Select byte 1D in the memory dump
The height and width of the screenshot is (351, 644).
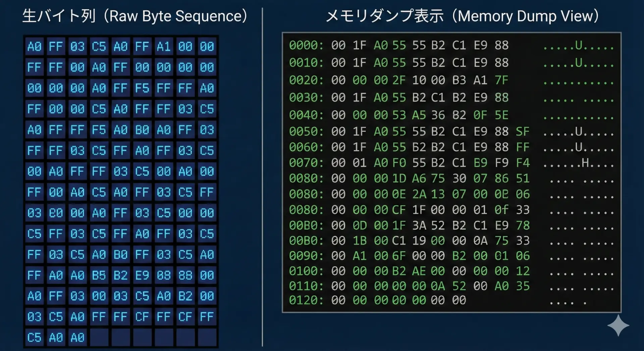click(x=399, y=178)
